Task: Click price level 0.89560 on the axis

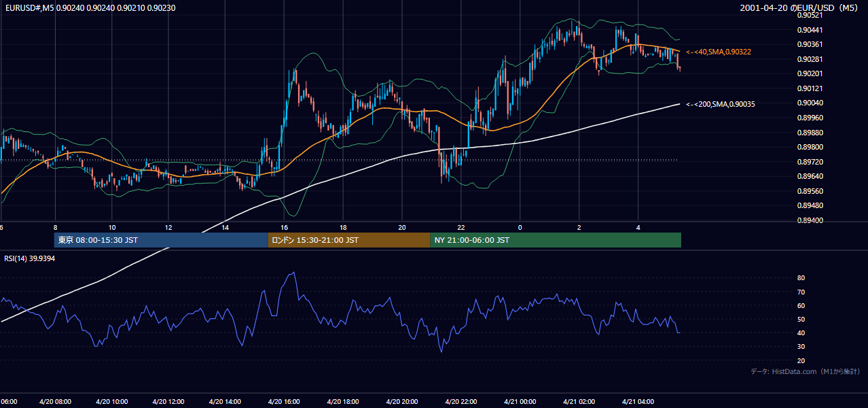Action: 809,191
